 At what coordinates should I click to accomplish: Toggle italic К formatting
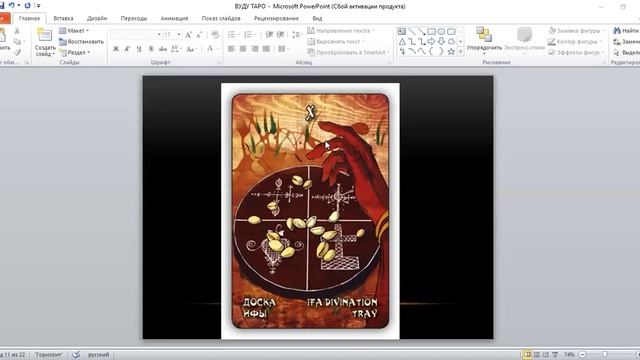pos(127,49)
